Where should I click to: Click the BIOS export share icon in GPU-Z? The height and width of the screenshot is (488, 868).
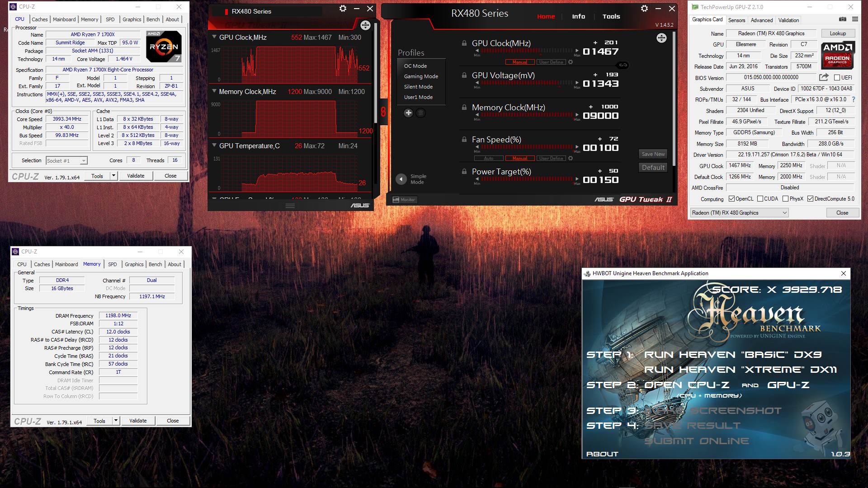pos(824,77)
